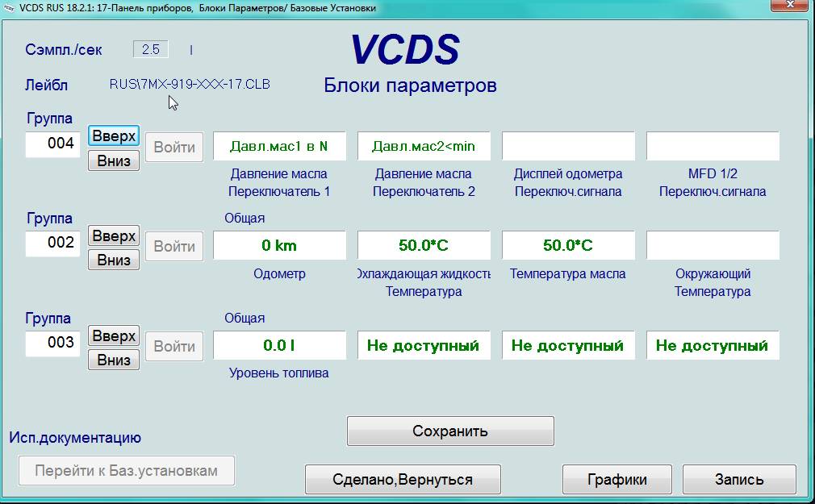Increase group 002 with Вверх
This screenshot has width=815, height=504.
tap(114, 236)
